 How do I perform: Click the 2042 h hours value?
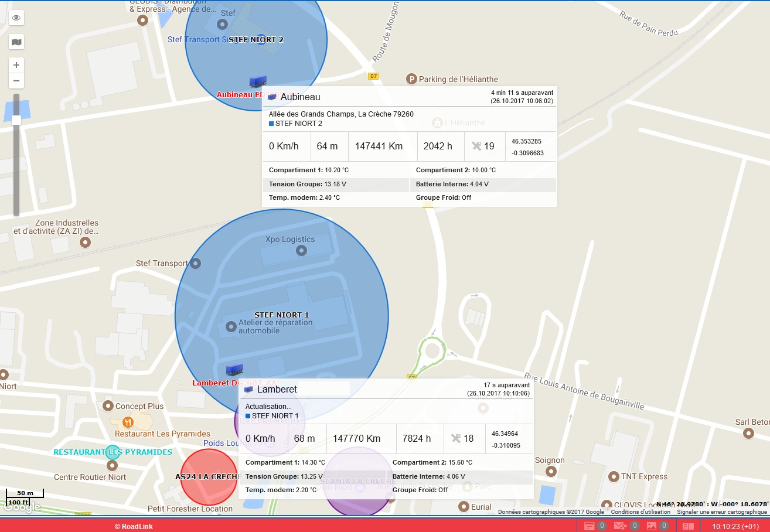click(x=438, y=146)
